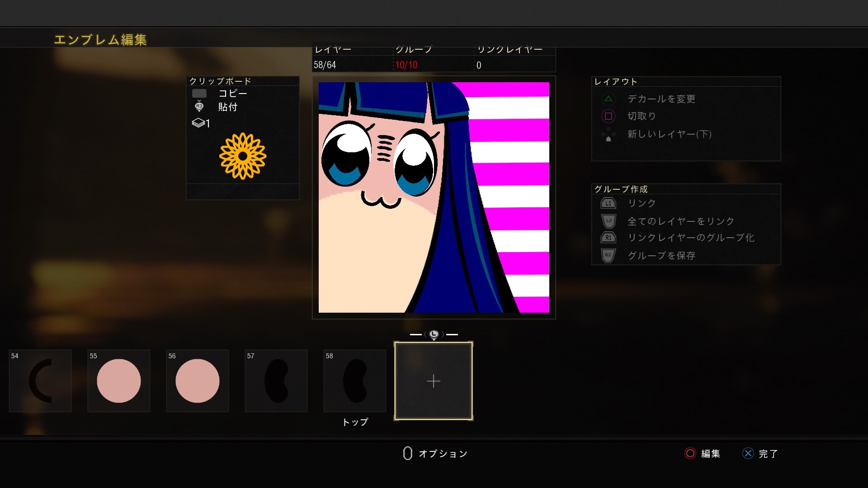Screen dimensions: 868x488
Task: Click the L2 icon for 全てのレイヤーをリンク
Action: [609, 221]
